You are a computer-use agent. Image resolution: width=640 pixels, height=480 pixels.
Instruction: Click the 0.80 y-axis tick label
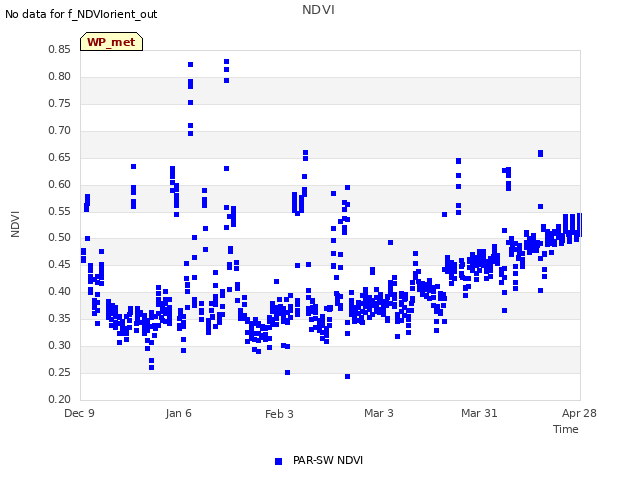pyautogui.click(x=59, y=76)
